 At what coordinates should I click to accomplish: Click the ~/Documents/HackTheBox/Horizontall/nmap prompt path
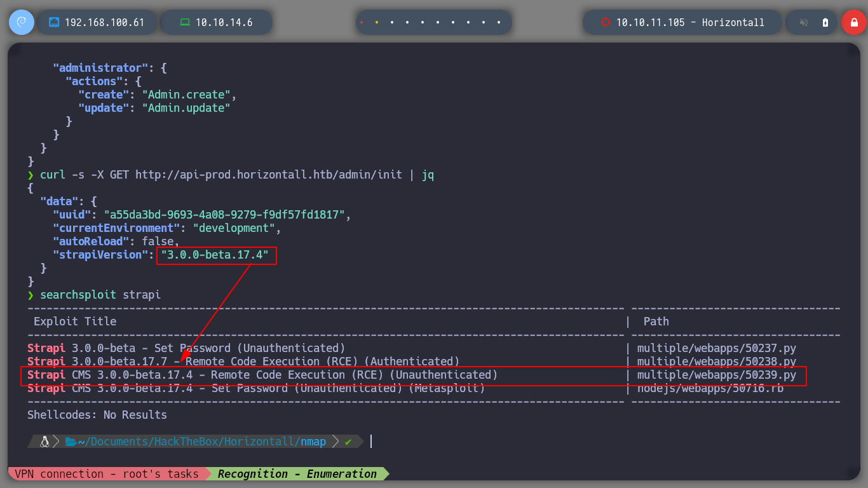click(201, 442)
